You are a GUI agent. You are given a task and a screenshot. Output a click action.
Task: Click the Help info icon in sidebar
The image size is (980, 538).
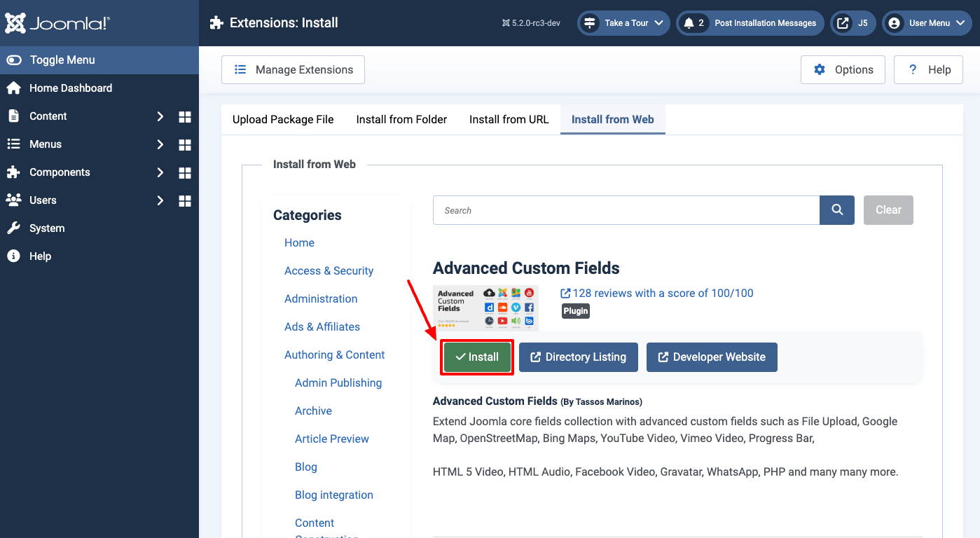pyautogui.click(x=13, y=256)
